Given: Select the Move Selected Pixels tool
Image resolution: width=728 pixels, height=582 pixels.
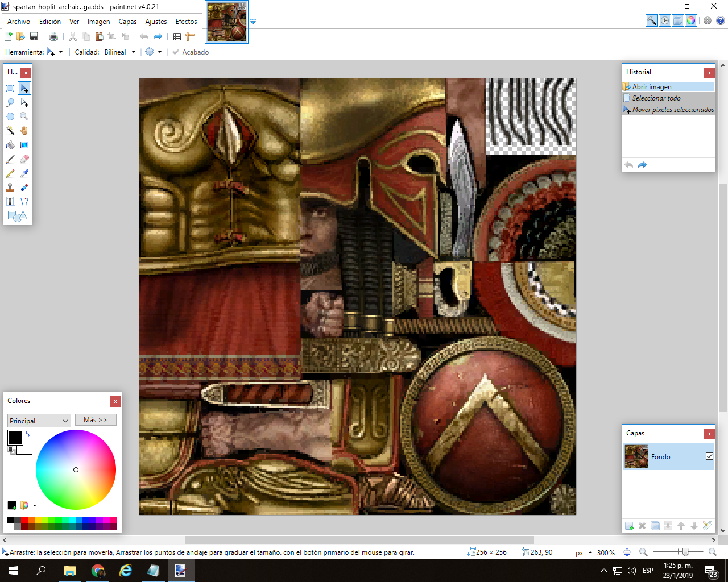Looking at the screenshot, I should click(24, 88).
